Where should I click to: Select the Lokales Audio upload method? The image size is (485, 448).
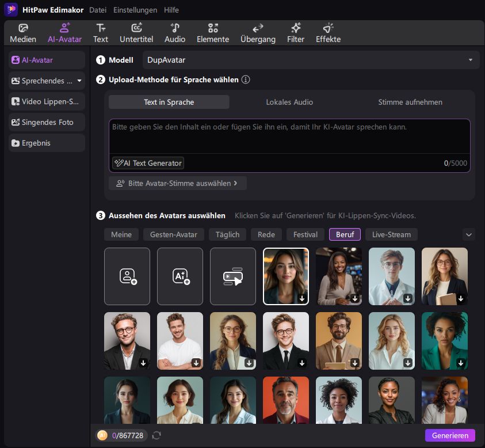[289, 102]
